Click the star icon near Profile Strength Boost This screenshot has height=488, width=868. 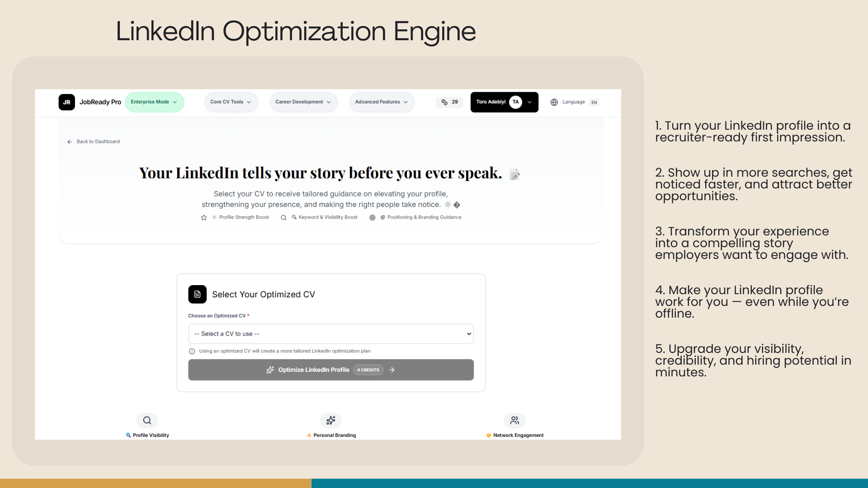(x=204, y=217)
